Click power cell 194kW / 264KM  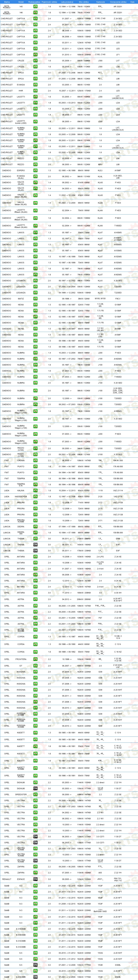[x=84, y=666]
